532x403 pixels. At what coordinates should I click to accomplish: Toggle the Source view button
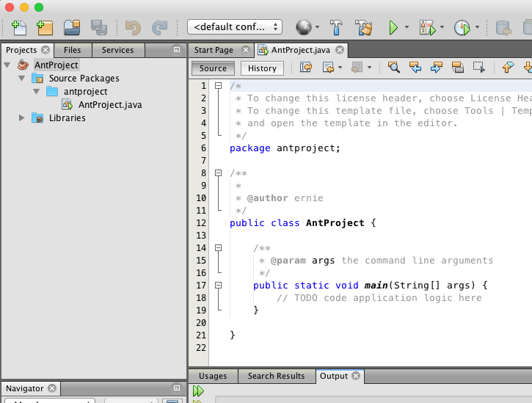click(213, 68)
